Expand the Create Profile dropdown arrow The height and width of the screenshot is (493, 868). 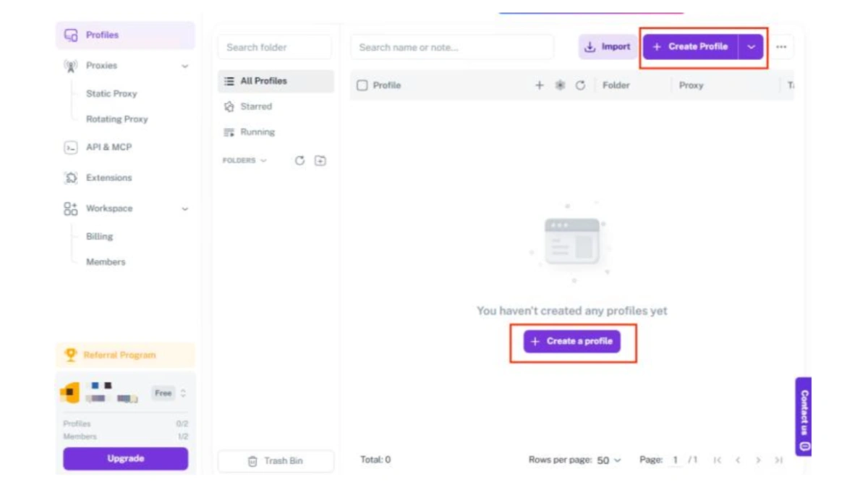[x=751, y=47]
